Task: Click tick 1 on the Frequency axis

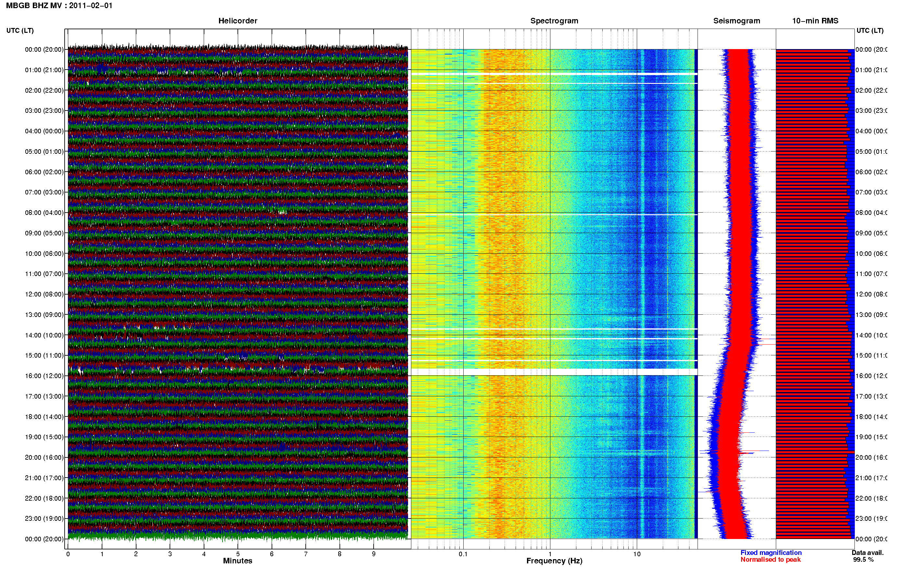Action: (550, 554)
